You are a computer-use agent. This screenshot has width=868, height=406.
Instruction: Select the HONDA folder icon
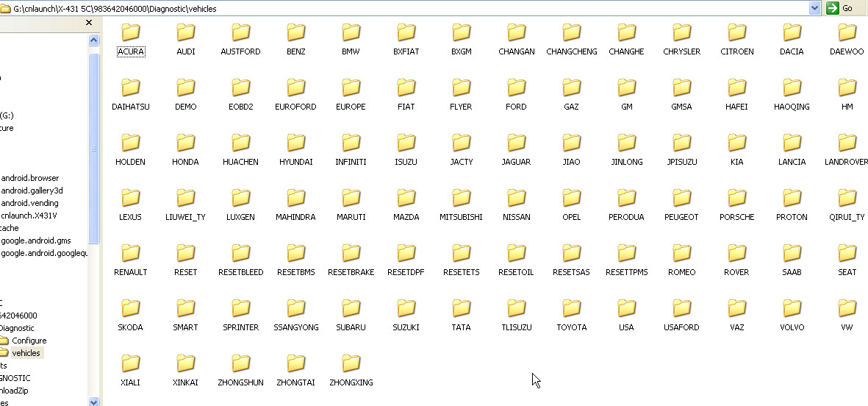pos(185,143)
